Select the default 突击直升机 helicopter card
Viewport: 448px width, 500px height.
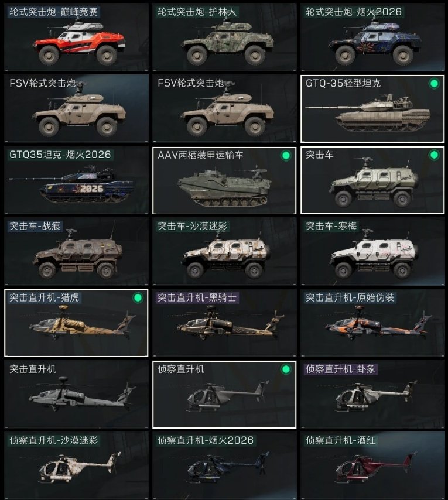point(76,395)
